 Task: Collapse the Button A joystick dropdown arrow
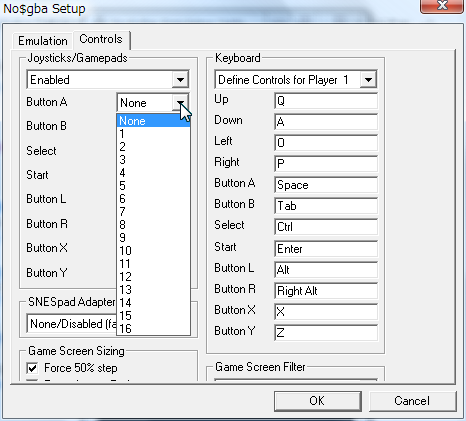[180, 103]
